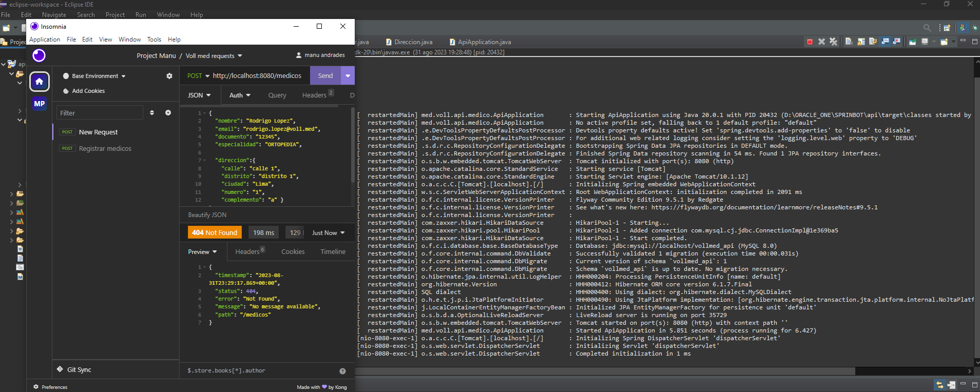Screen dimensions: 980x392
Task: Toggle scroll lock in Eclipse console
Action: (861, 42)
